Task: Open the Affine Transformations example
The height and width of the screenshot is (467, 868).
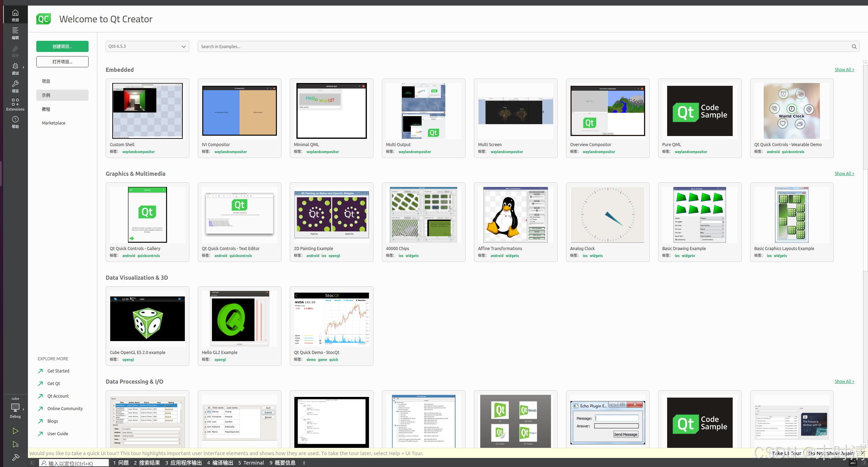Action: [515, 222]
